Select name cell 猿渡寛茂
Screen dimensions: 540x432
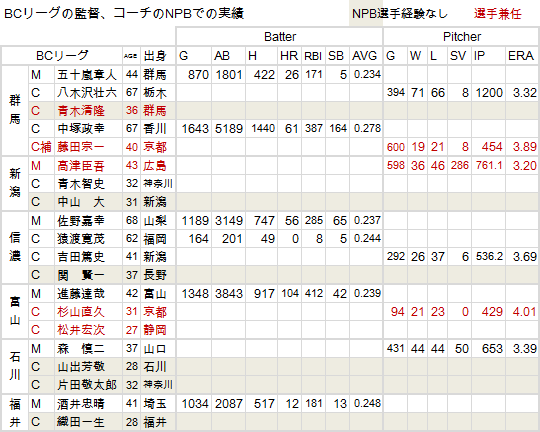(x=88, y=238)
